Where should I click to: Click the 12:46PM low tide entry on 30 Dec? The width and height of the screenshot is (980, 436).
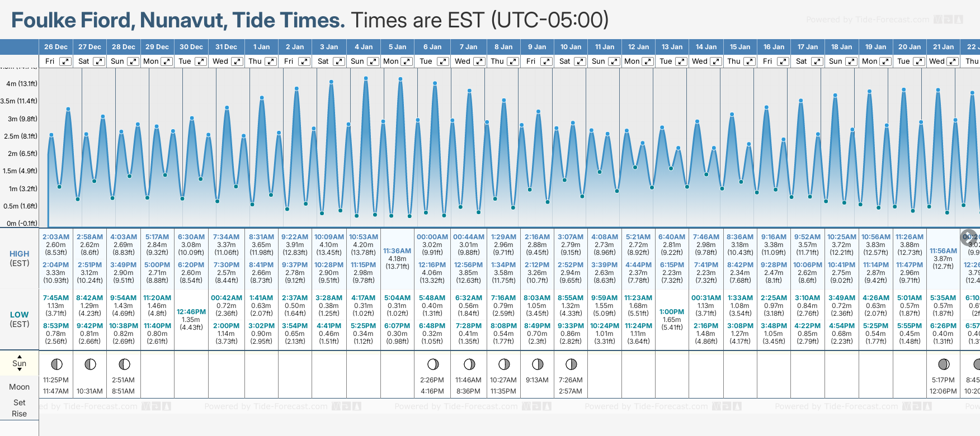point(191,319)
